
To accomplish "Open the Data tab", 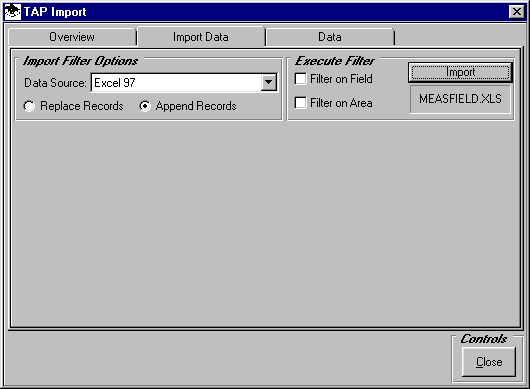I will (x=330, y=37).
